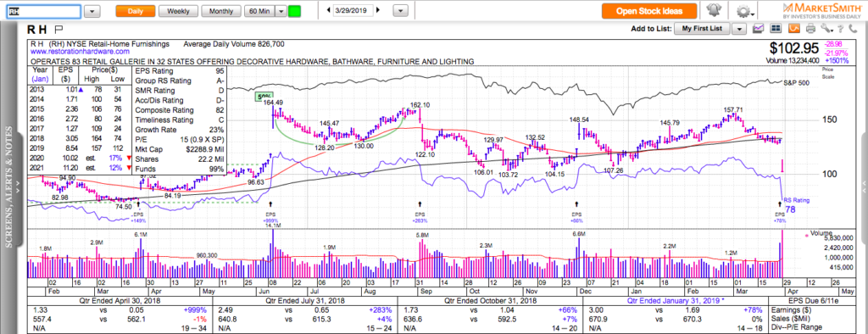Image resolution: width=868 pixels, height=334 pixels.
Task: Click the green status indicator square
Action: point(294,11)
